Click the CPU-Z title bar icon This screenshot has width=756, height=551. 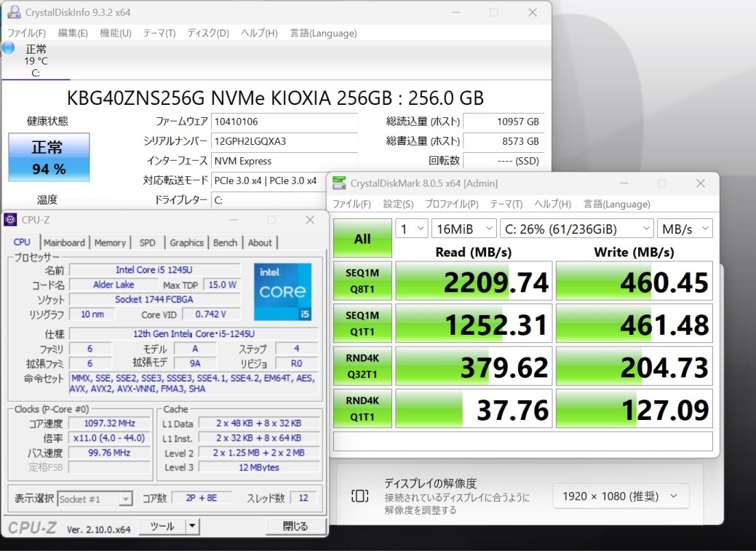pyautogui.click(x=11, y=220)
